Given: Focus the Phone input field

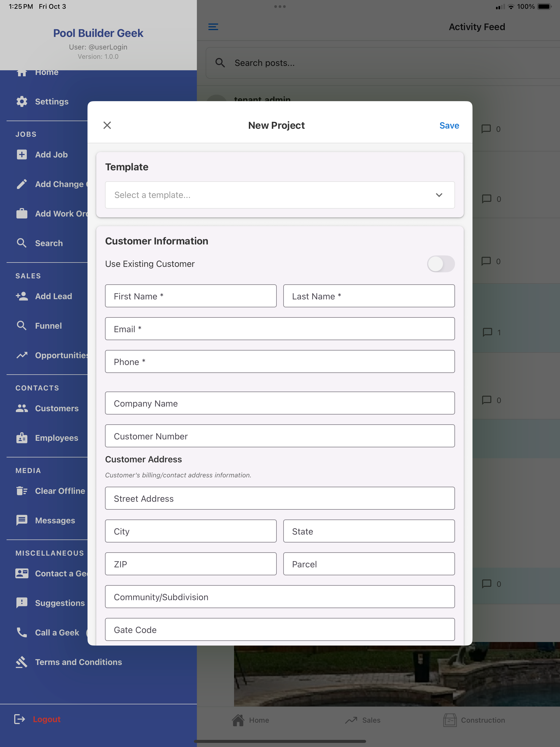Looking at the screenshot, I should (x=280, y=361).
